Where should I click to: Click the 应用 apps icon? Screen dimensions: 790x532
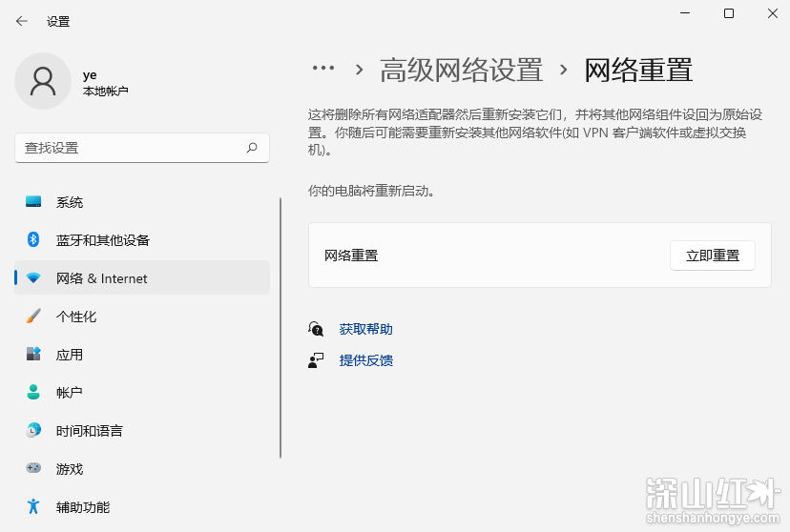[33, 354]
